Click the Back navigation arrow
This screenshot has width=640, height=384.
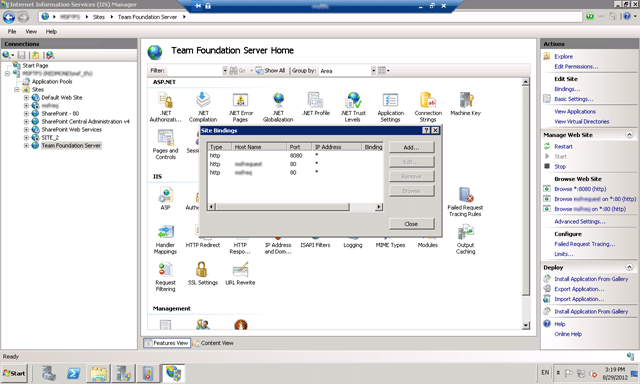coord(9,17)
